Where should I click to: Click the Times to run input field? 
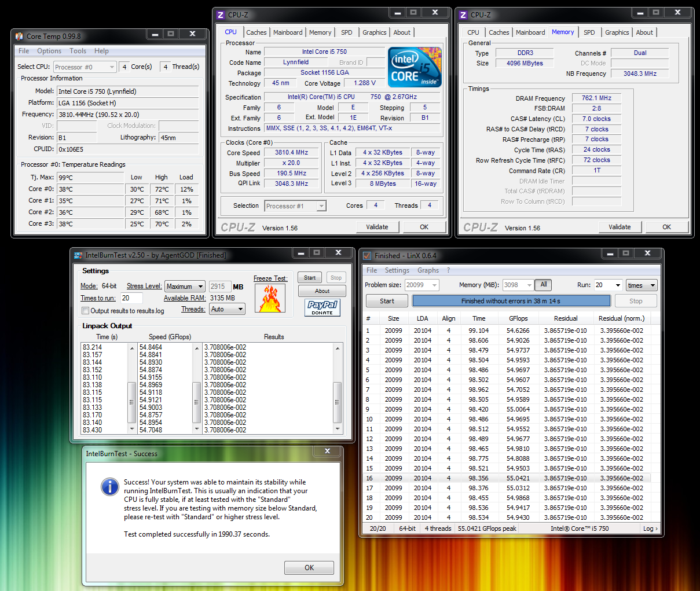click(133, 298)
